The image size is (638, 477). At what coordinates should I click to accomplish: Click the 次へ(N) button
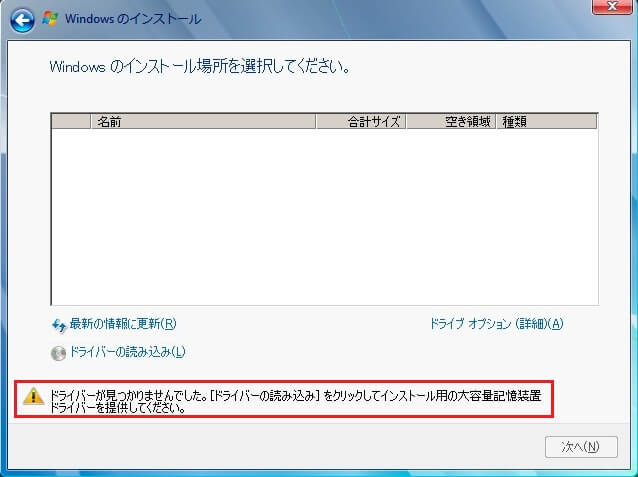[x=581, y=447]
